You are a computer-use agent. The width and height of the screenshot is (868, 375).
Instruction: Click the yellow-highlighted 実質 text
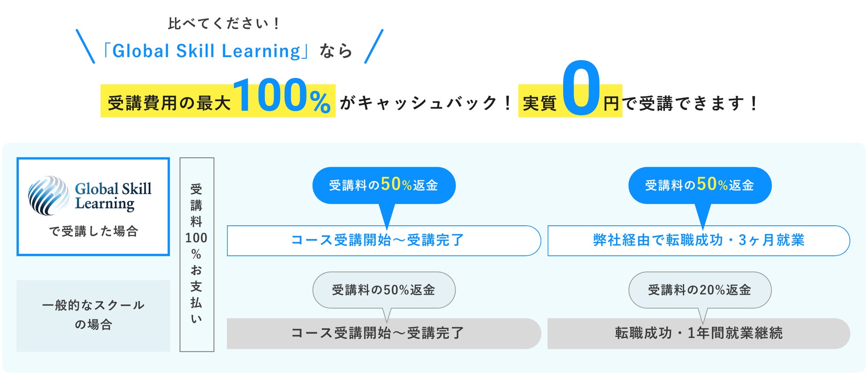click(x=540, y=103)
